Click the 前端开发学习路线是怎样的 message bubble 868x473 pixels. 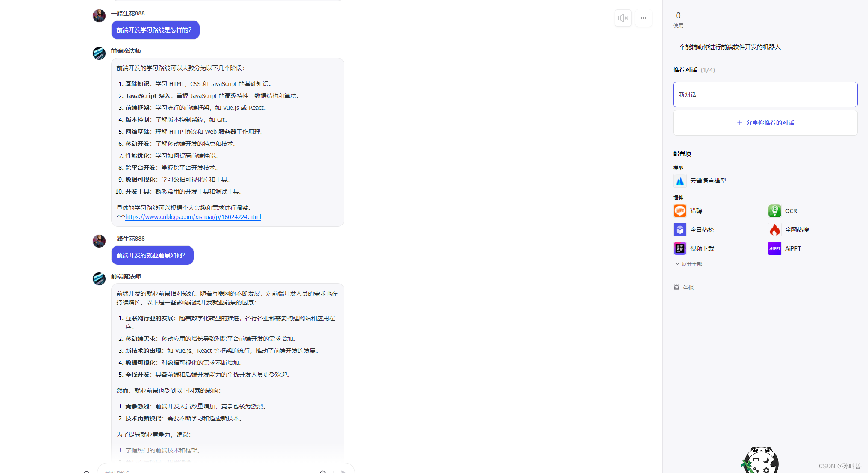(155, 30)
